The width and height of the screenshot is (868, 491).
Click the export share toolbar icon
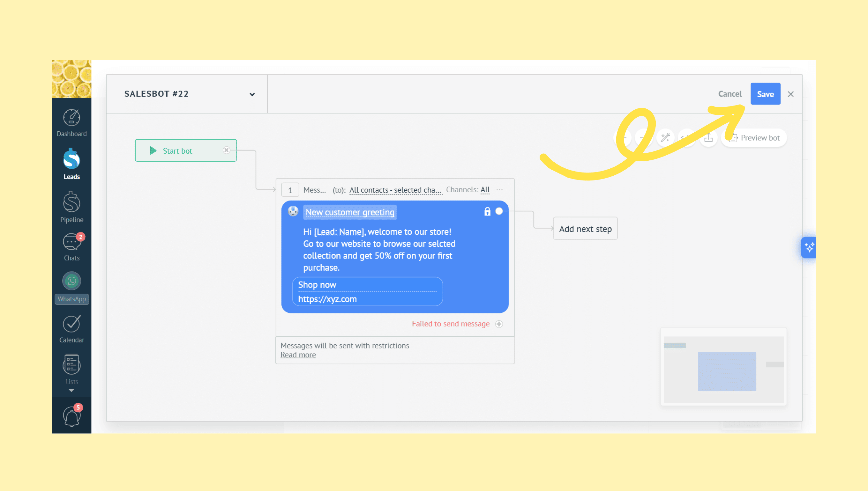tap(708, 138)
